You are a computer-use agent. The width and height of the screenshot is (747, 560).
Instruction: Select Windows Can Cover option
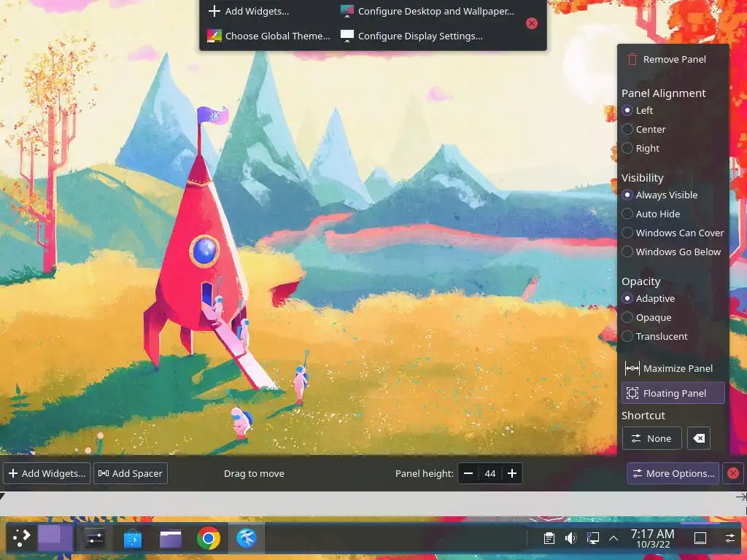tap(673, 233)
